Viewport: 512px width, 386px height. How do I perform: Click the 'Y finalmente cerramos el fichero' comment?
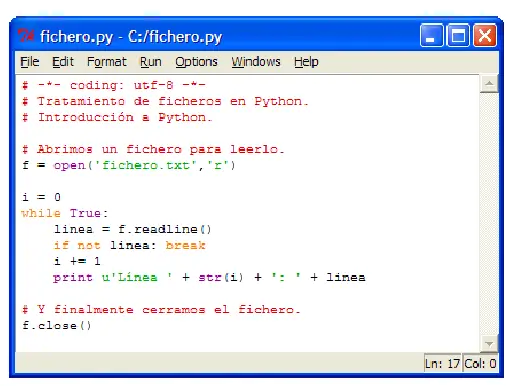click(x=161, y=310)
